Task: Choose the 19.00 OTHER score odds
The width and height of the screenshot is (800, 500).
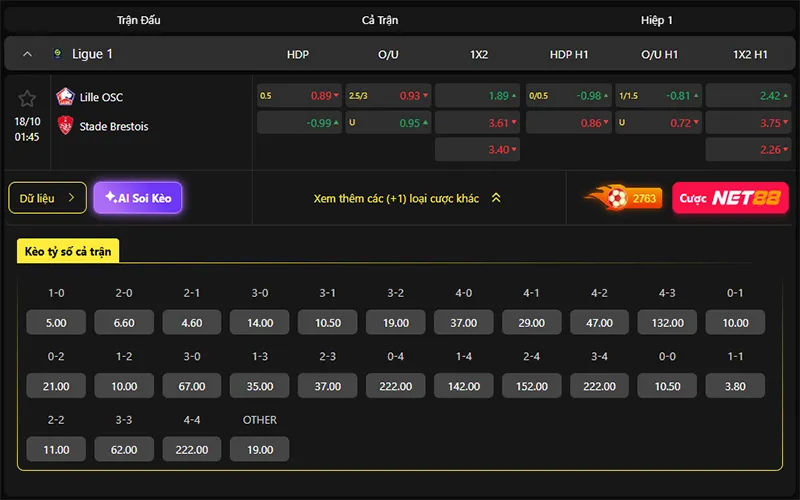Action: tap(260, 449)
